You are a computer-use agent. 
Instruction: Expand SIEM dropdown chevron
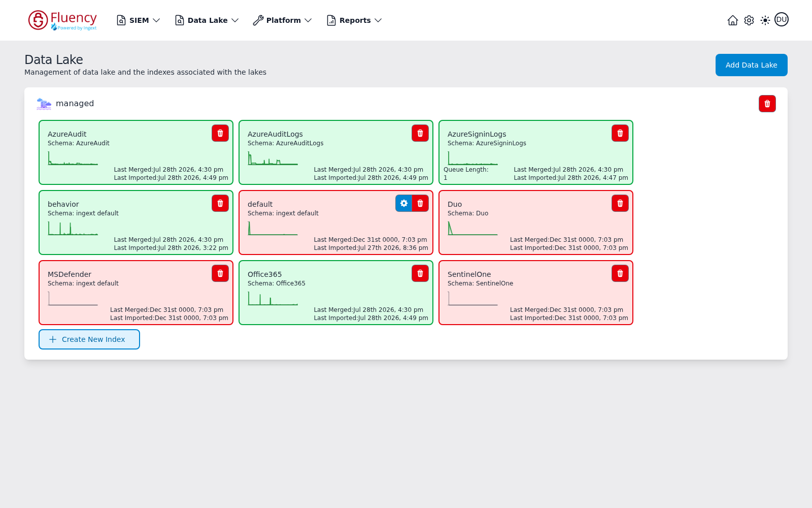pos(156,20)
